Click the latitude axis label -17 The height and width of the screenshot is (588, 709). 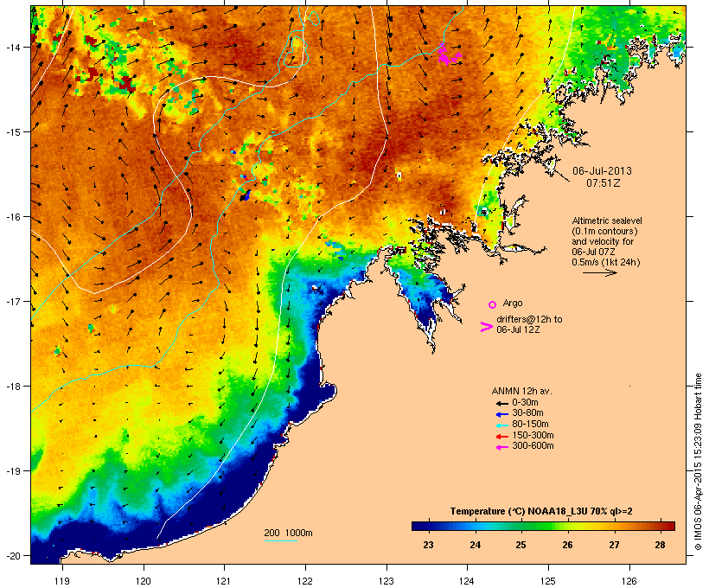coord(12,301)
